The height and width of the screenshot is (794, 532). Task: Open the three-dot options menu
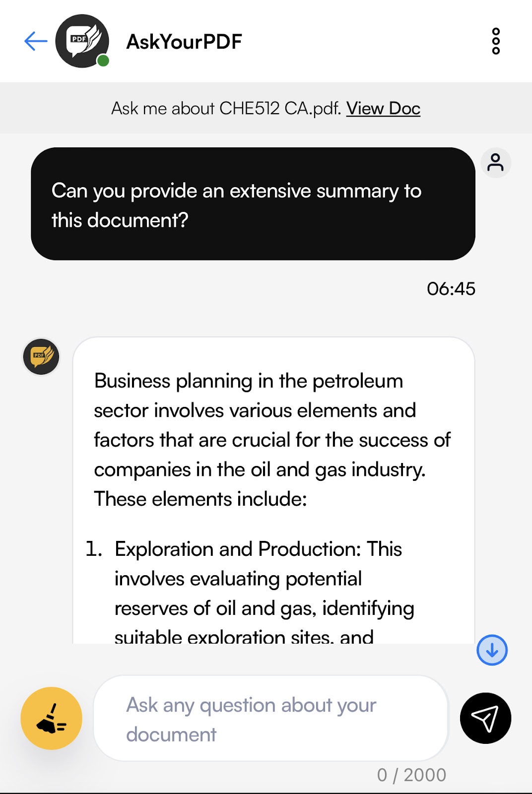(x=496, y=41)
